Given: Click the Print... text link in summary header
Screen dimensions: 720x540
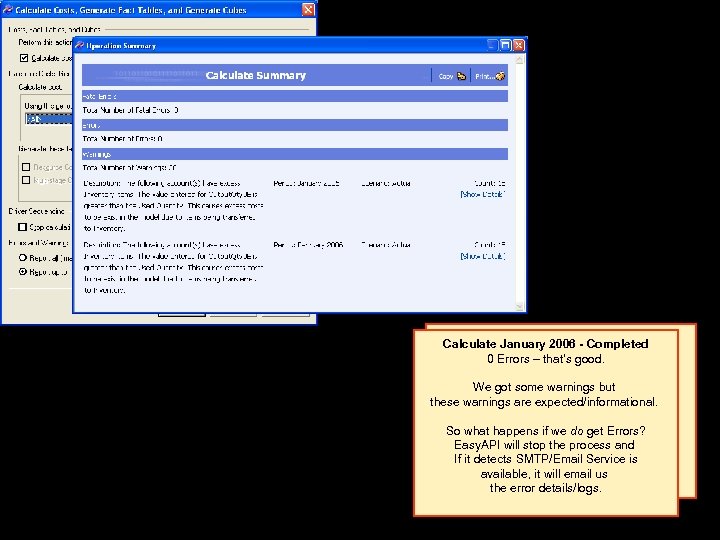Looking at the screenshot, I should (484, 77).
